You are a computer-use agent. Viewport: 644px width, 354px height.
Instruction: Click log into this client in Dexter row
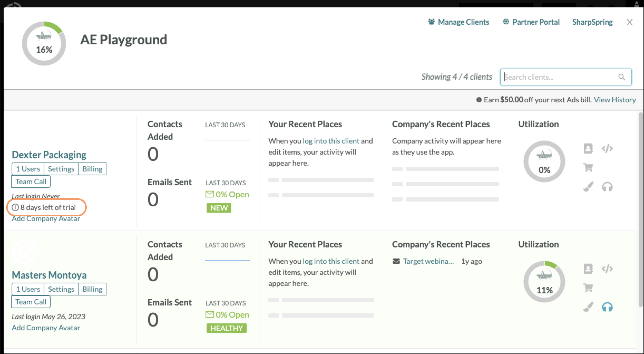(331, 141)
